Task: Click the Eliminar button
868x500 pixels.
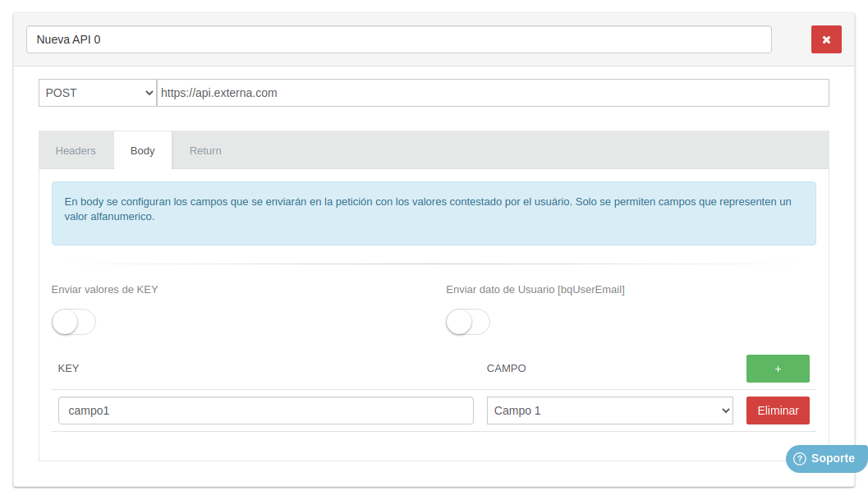Action: coord(777,410)
